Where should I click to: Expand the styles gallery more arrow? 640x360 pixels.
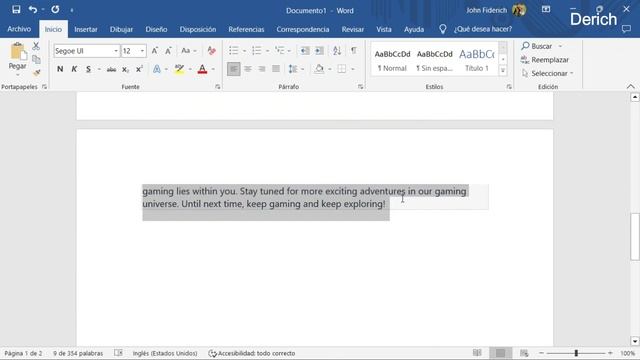click(503, 71)
